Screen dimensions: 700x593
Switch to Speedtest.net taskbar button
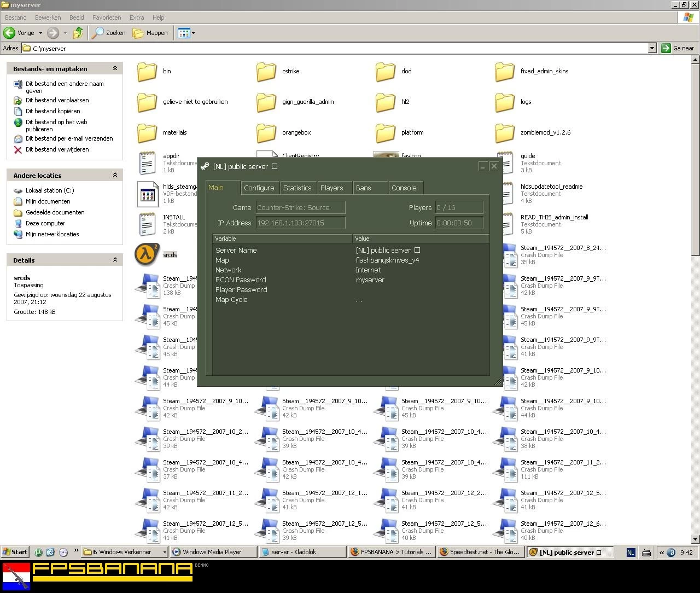481,552
